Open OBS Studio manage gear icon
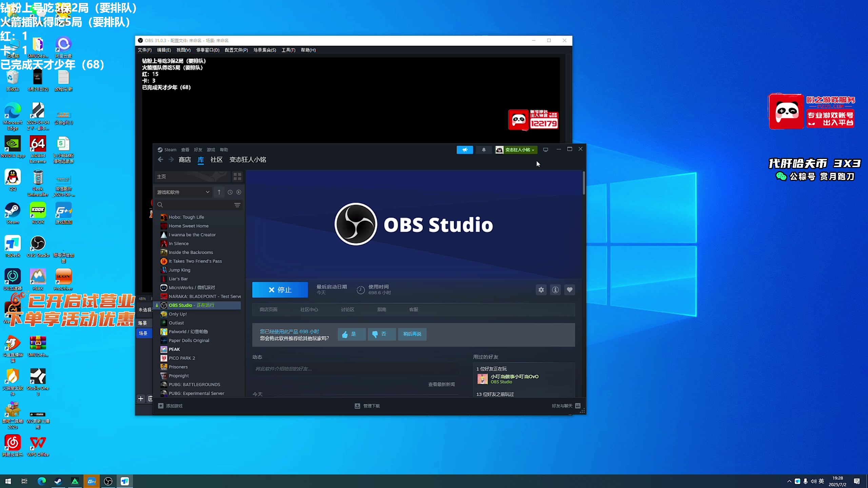The width and height of the screenshot is (868, 488). point(541,290)
